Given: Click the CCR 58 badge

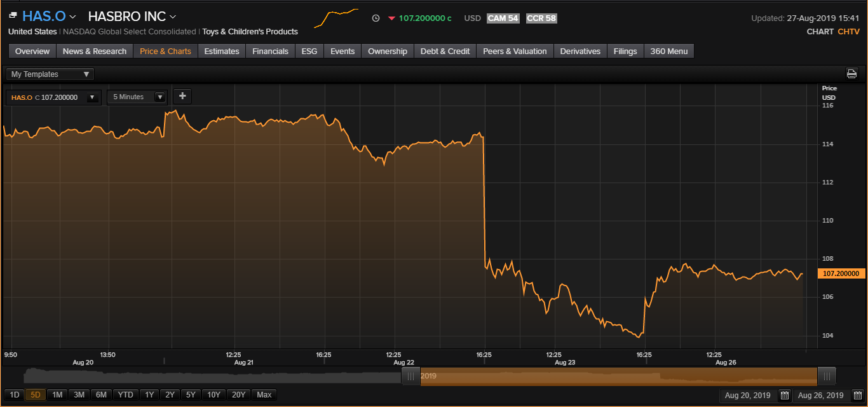Looking at the screenshot, I should [x=541, y=18].
